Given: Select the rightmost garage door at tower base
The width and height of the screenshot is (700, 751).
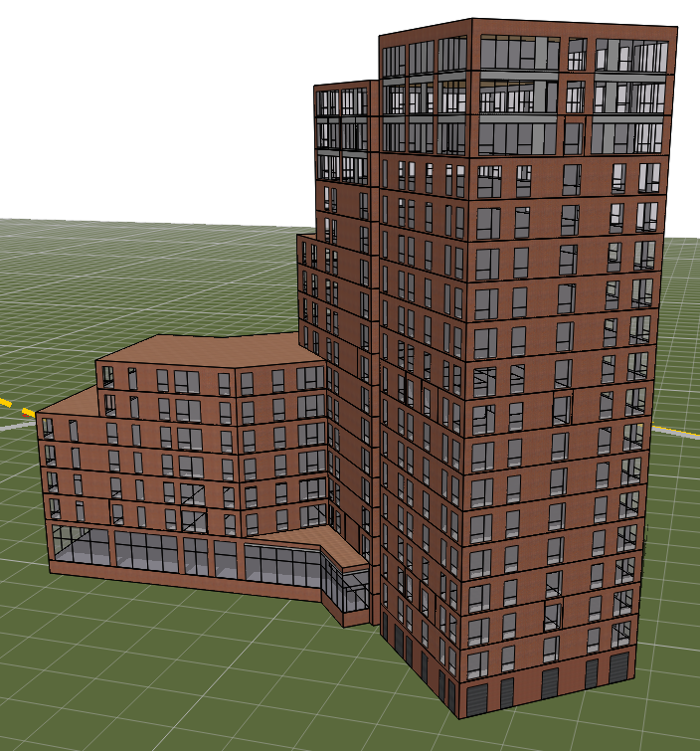Looking at the screenshot, I should click(x=618, y=668).
